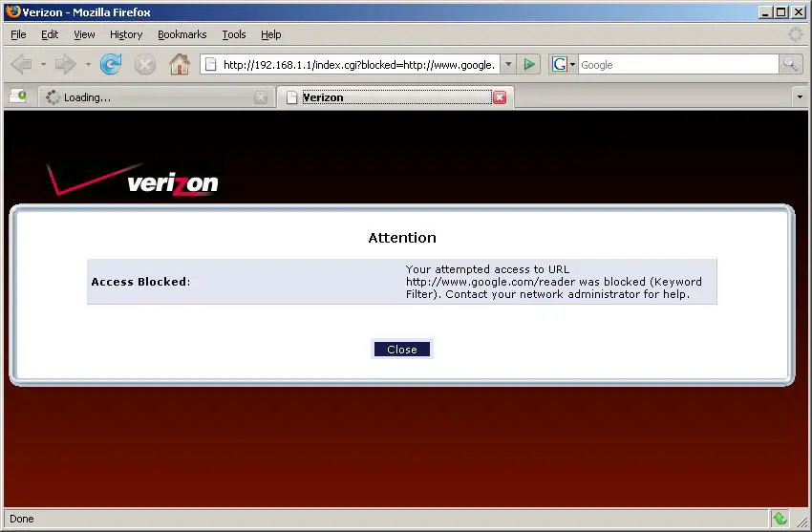Viewport: 812px width, 532px height.
Task: Minimize the Firefox window
Action: click(765, 11)
